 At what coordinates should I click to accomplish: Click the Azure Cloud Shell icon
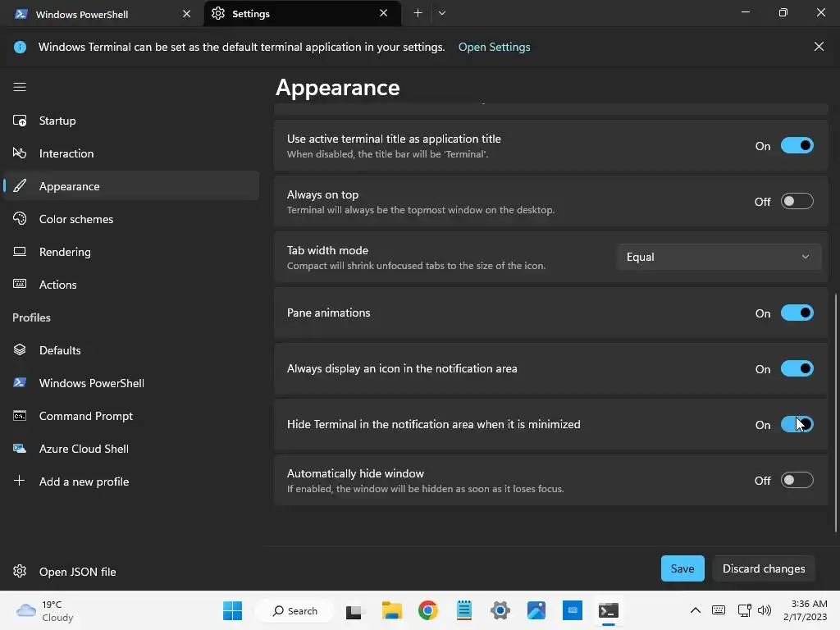[x=20, y=449]
